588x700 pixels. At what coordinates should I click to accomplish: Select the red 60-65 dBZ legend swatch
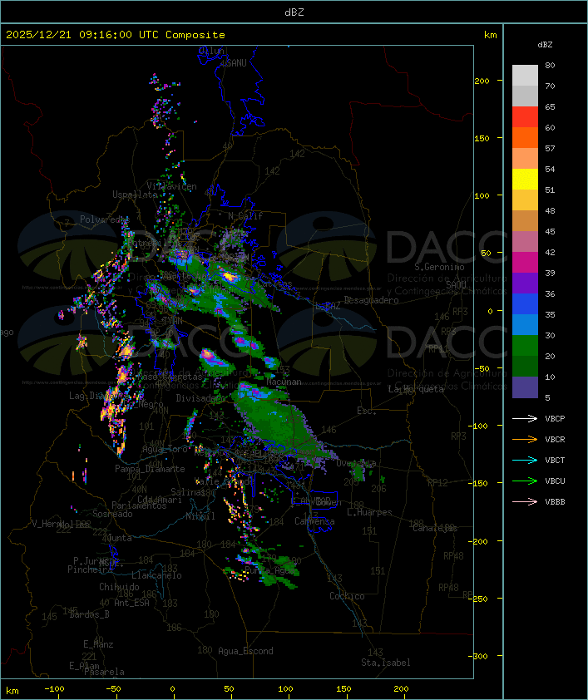[525, 117]
